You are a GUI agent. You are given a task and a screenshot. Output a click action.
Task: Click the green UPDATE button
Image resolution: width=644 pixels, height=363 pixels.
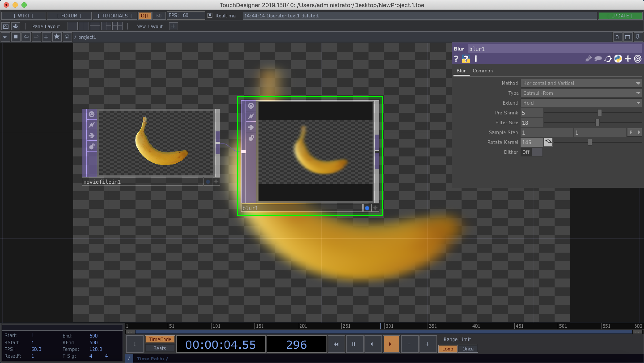coord(620,15)
